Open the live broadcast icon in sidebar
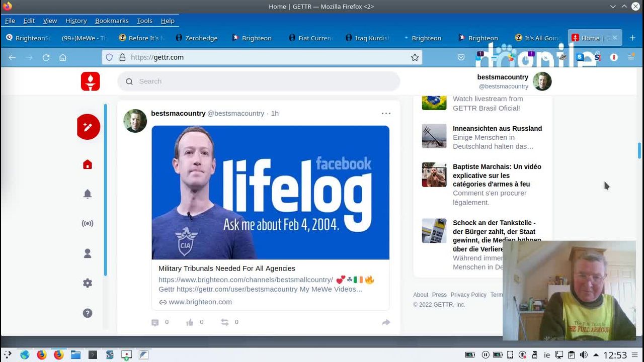 [x=88, y=224]
